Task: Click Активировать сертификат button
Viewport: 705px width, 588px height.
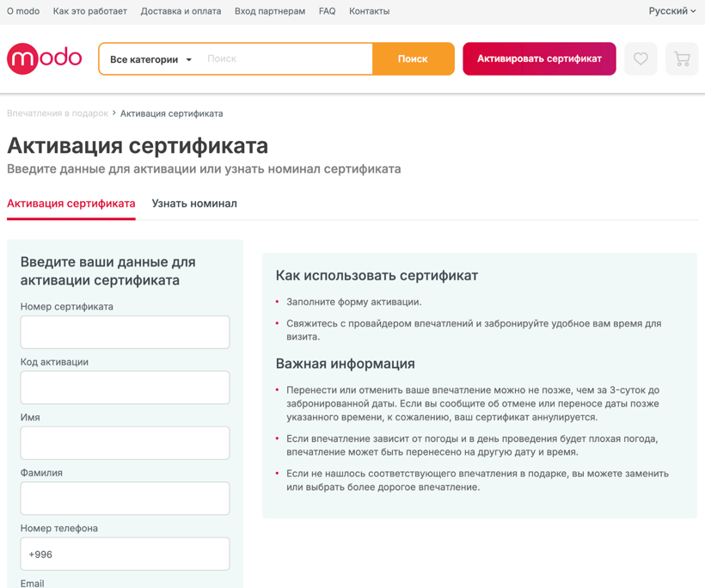Action: point(539,59)
